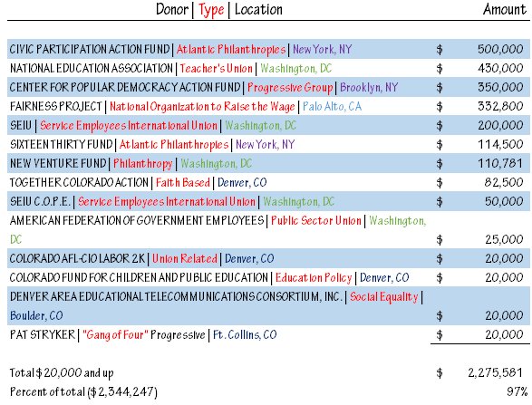Select 'CIVIC PARTICIPATION ACTION FUND' donor name
The height and width of the screenshot is (405, 532).
(x=90, y=49)
